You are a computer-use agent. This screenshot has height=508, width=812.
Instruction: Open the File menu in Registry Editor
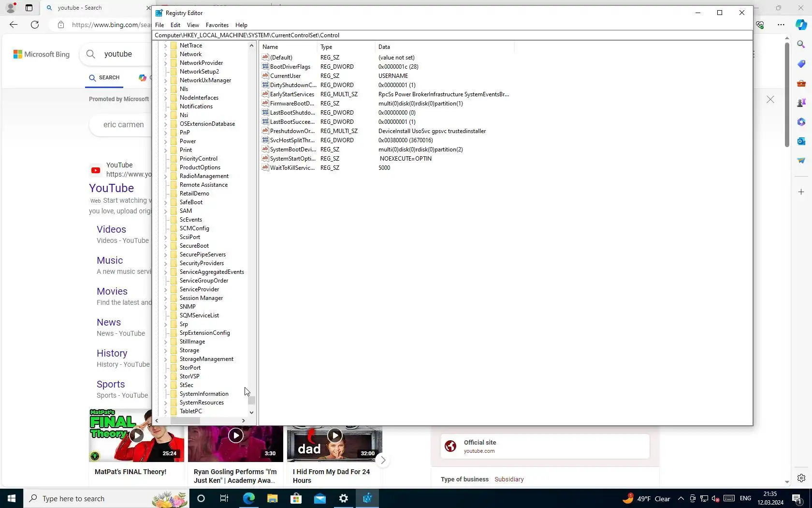pyautogui.click(x=159, y=25)
